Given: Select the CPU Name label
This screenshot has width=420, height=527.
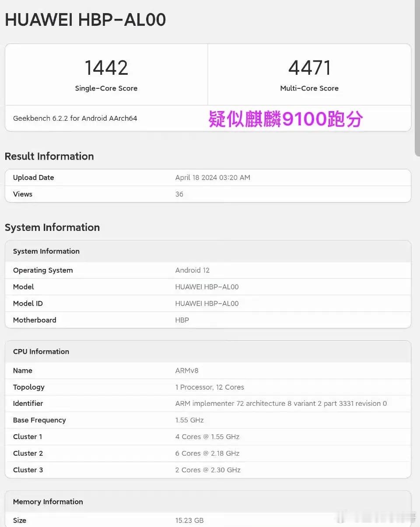Looking at the screenshot, I should pos(23,370).
